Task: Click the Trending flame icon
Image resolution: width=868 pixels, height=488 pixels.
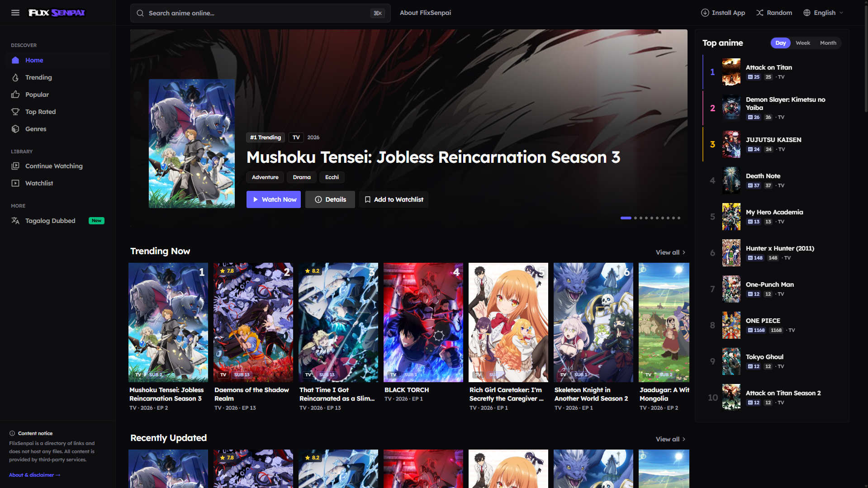Action: (15, 77)
